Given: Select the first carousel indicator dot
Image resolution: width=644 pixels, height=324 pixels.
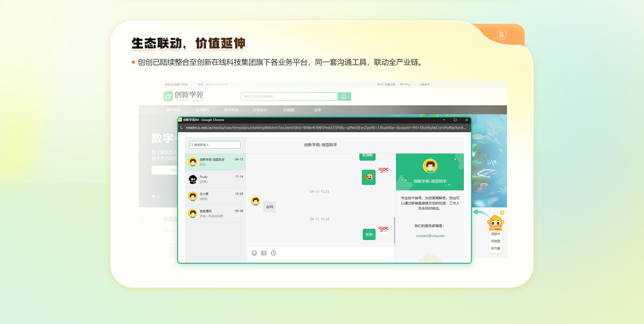Looking at the screenshot, I should [x=153, y=196].
